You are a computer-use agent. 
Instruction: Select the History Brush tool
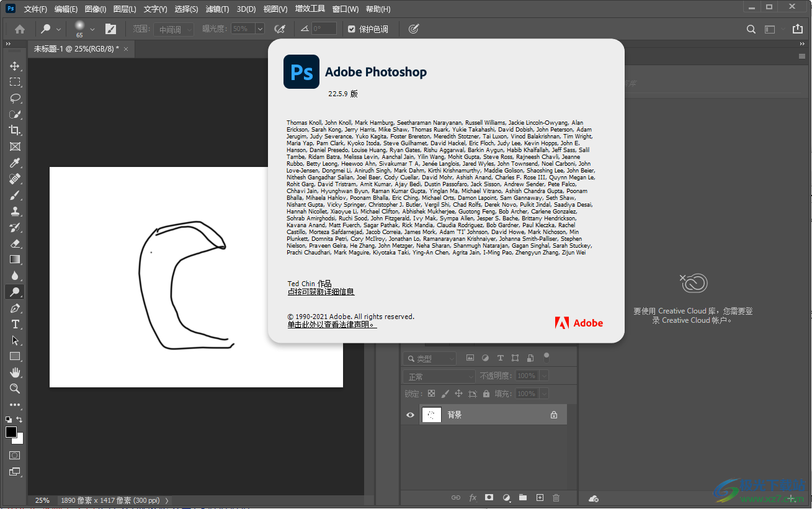(15, 227)
